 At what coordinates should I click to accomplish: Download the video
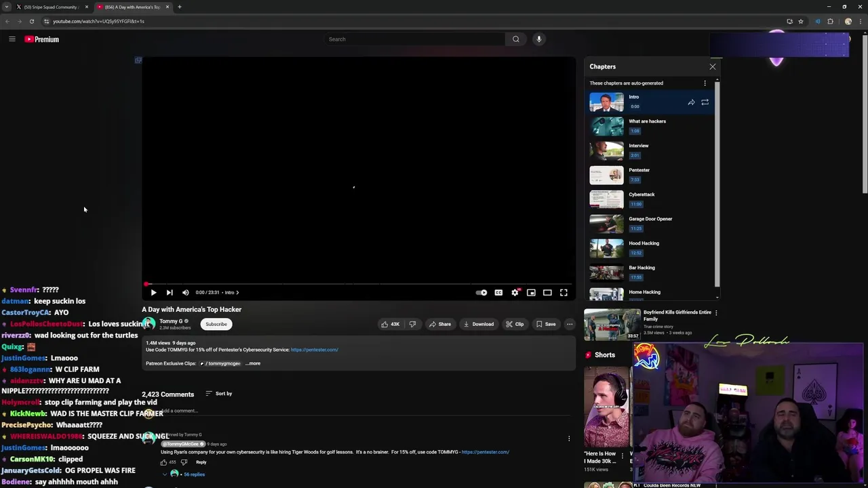tap(479, 324)
